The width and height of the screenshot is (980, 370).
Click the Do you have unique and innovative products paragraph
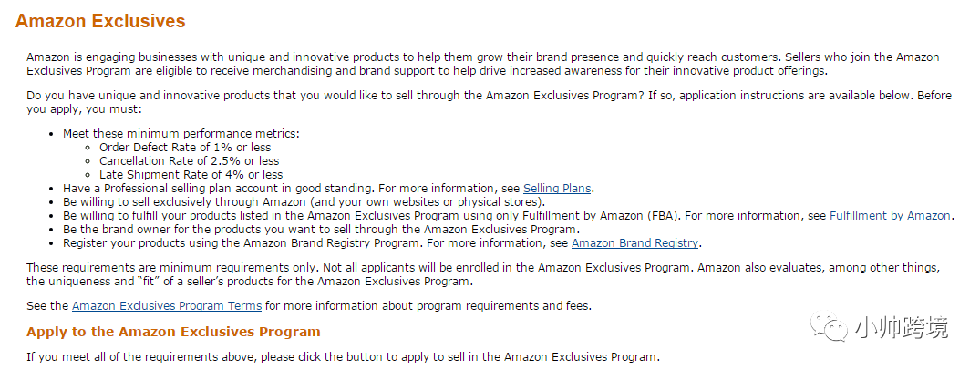(x=489, y=102)
